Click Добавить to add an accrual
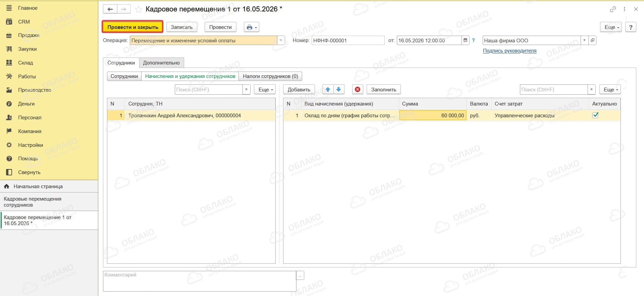Screen dimensions: 644x296 coord(299,89)
